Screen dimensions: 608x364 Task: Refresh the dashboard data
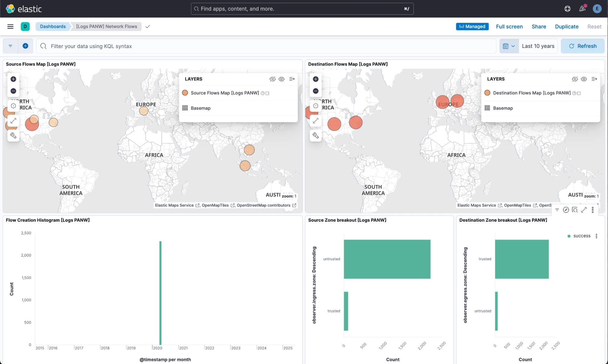[582, 46]
